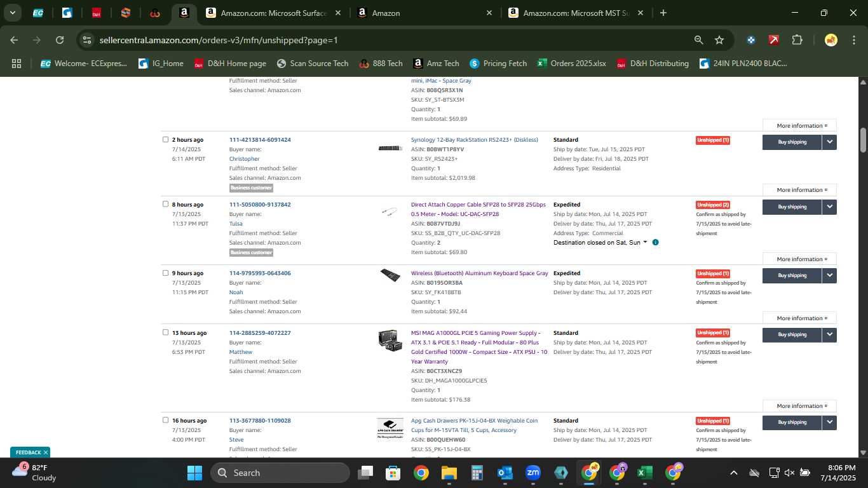Open Orders 2025.xlsx bookmark
The image size is (868, 488).
pos(571,64)
